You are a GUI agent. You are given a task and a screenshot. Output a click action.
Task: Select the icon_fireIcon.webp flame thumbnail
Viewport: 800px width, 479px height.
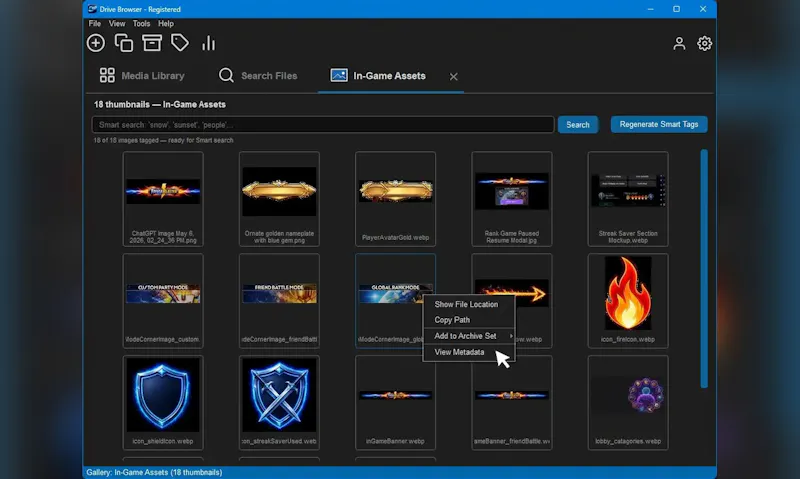[x=628, y=301]
